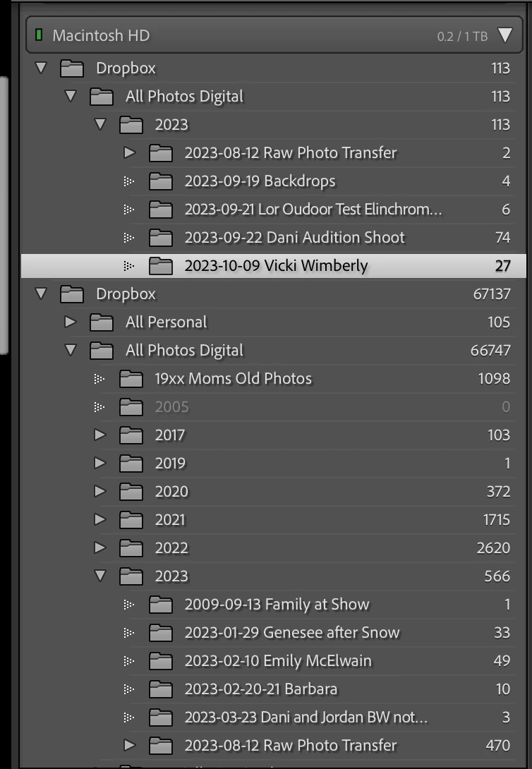Select the 2009-09-13 Family at Show folder name
Image resolution: width=532 pixels, height=769 pixels.
click(x=277, y=604)
